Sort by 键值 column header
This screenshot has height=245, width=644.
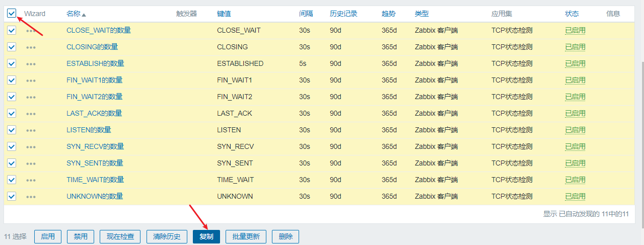pyautogui.click(x=224, y=14)
